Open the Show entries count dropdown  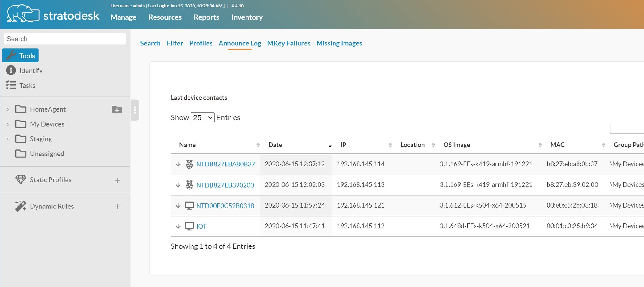point(202,117)
